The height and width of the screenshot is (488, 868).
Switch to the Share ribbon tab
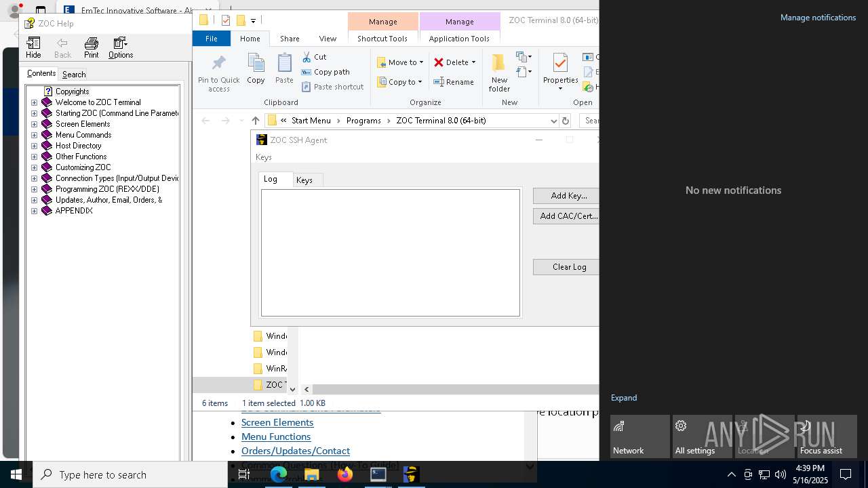290,39
